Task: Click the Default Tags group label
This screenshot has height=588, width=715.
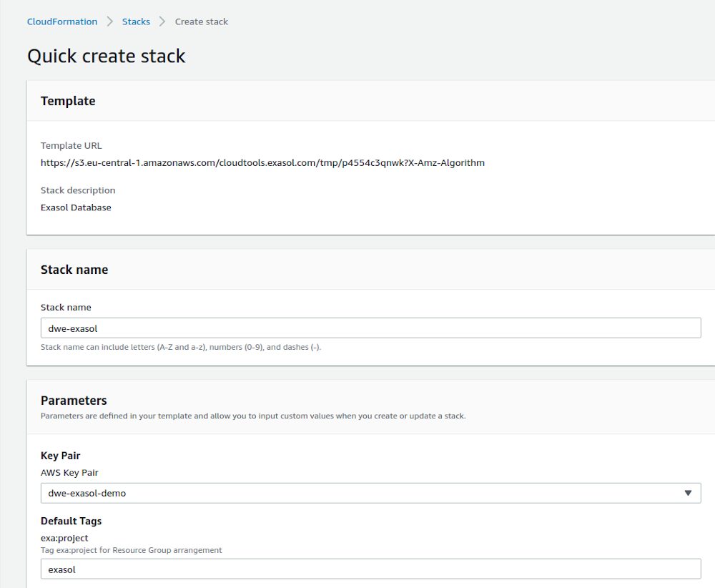Action: point(71,521)
